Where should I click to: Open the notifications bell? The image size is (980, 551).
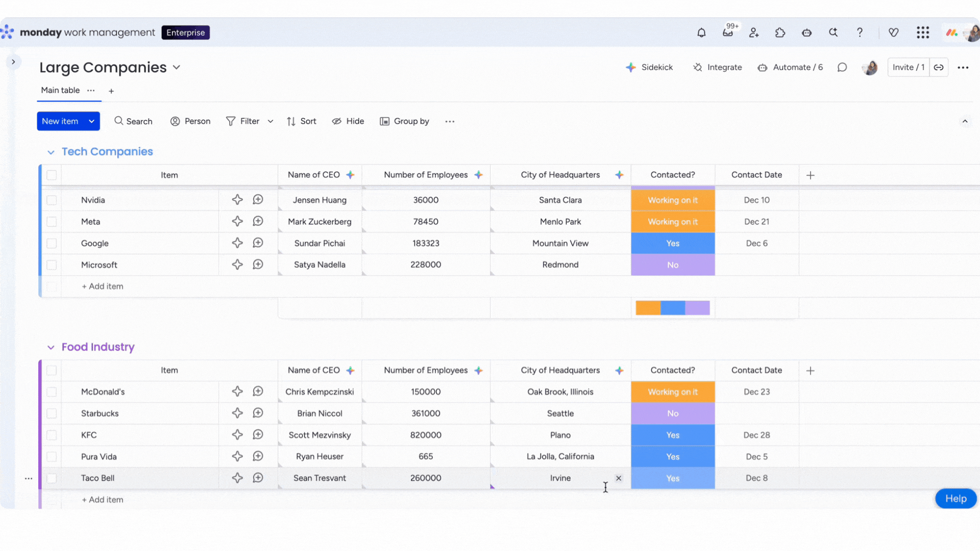[x=701, y=33]
